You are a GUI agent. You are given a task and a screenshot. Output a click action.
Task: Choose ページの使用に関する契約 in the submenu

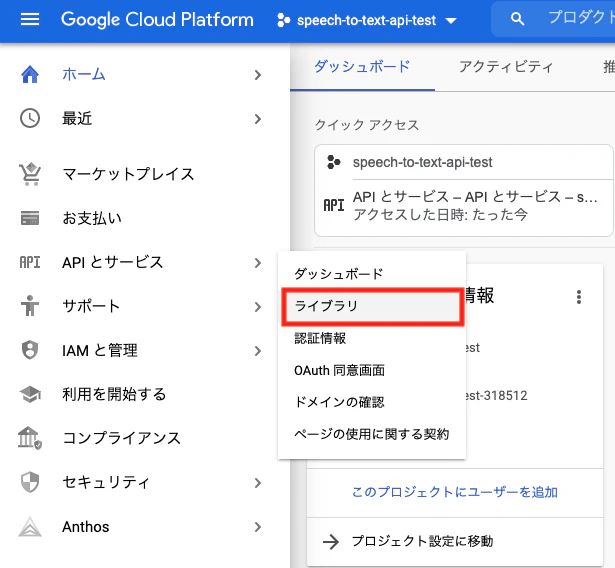coord(371,434)
